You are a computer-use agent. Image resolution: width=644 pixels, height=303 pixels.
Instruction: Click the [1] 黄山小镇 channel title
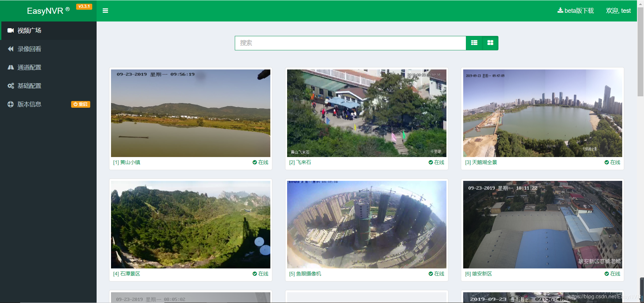(127, 162)
